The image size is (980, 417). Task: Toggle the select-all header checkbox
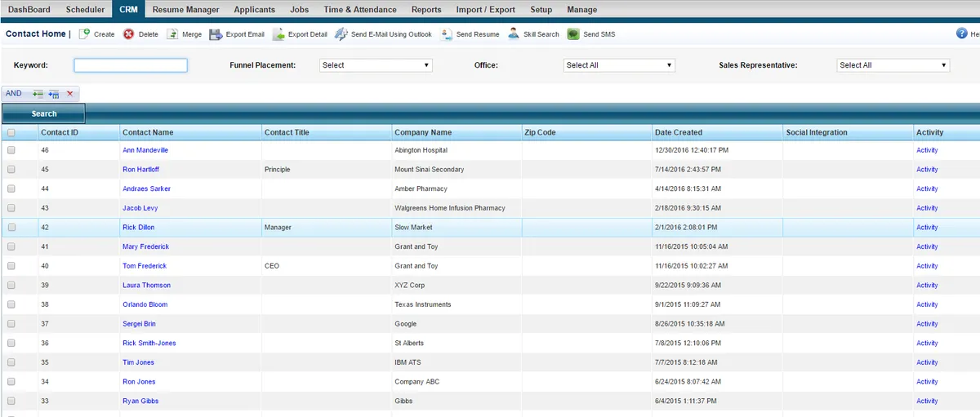point(11,132)
